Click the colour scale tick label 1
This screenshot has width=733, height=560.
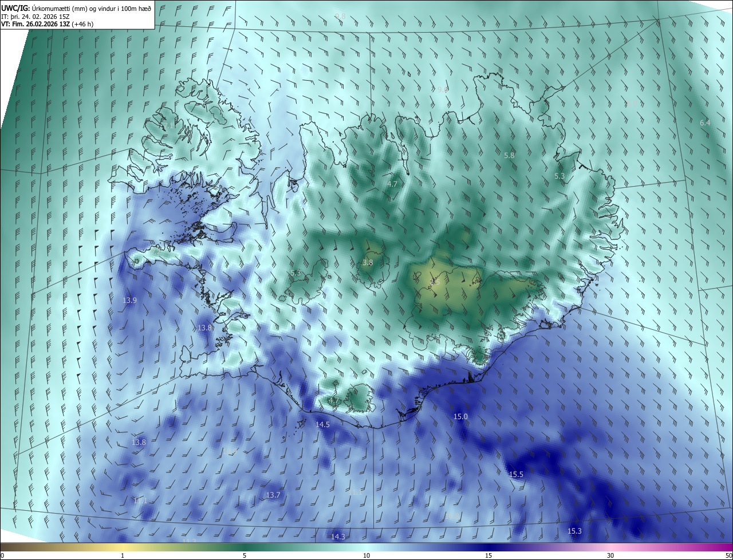coord(123,555)
